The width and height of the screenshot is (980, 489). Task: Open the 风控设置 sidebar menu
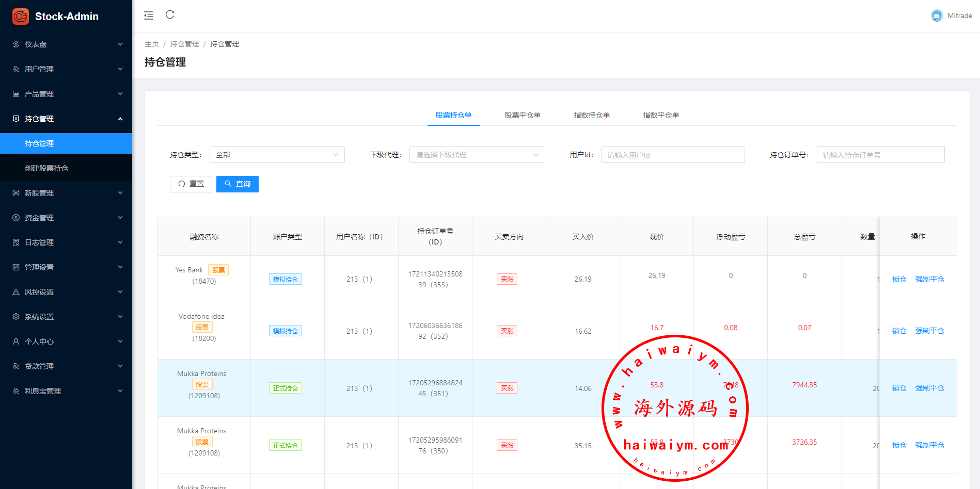point(66,292)
